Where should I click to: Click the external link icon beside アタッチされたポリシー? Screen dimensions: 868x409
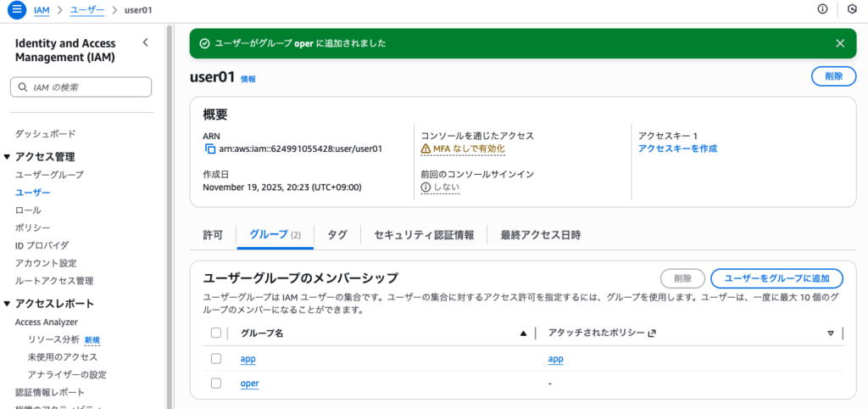click(x=652, y=333)
